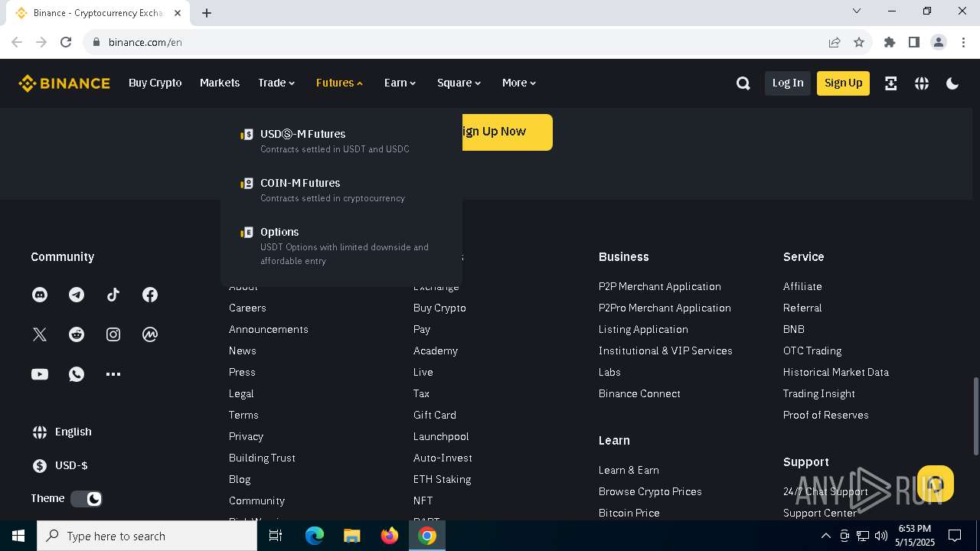980x551 pixels.
Task: Open the Telegram community icon
Action: coord(77,295)
